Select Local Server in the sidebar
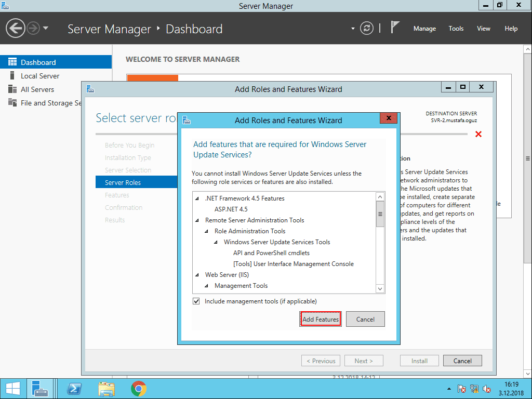Viewport: 532px width, 399px height. [x=56, y=76]
